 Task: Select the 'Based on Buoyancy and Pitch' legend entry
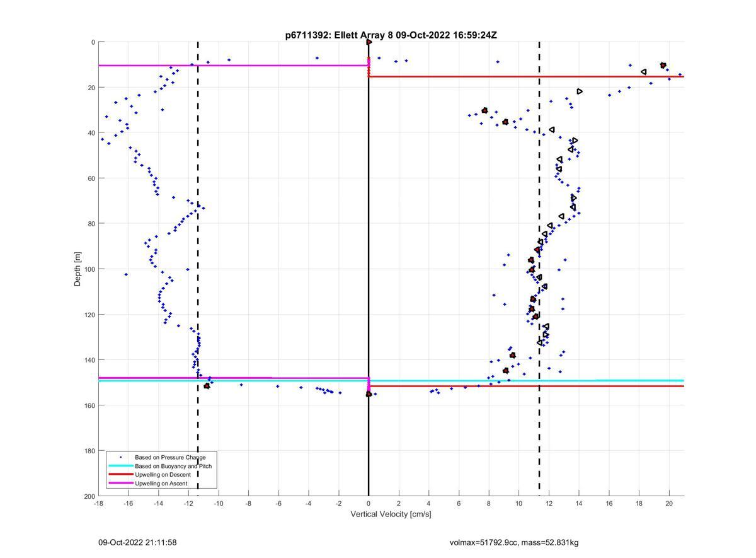tap(173, 466)
